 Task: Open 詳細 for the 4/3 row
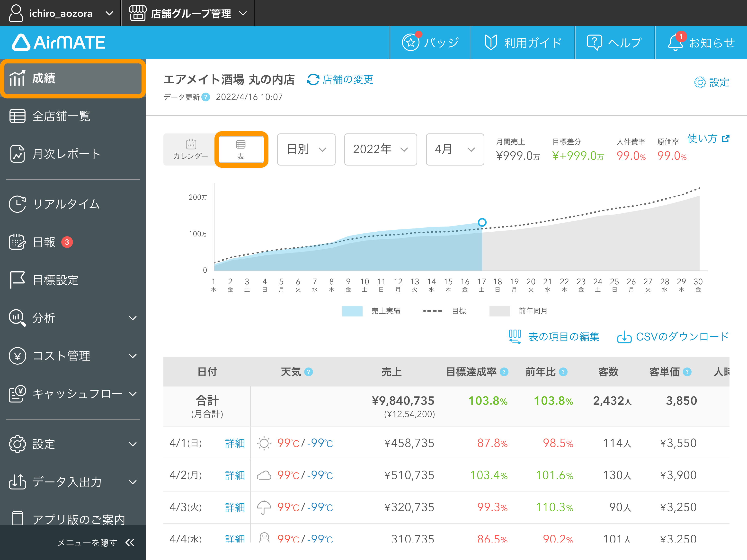235,507
